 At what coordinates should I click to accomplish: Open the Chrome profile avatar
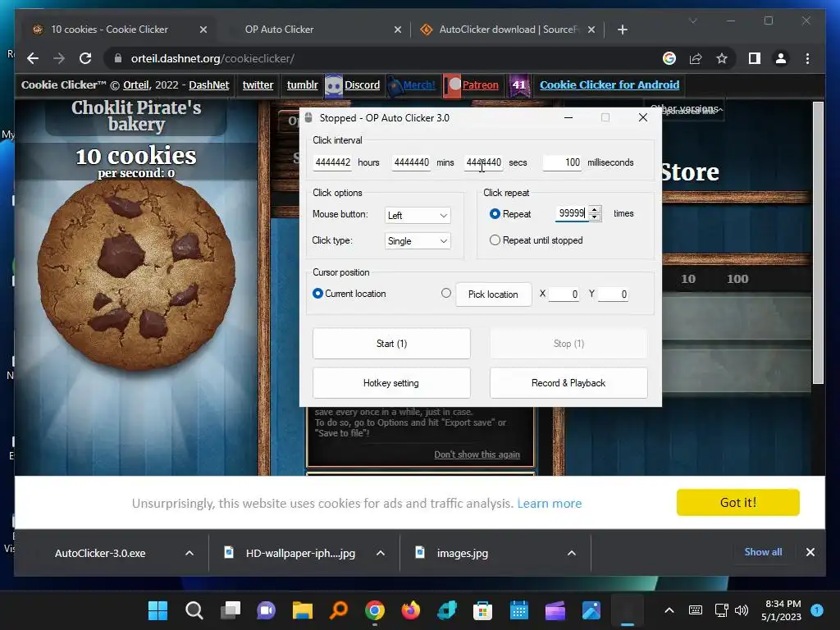click(781, 58)
